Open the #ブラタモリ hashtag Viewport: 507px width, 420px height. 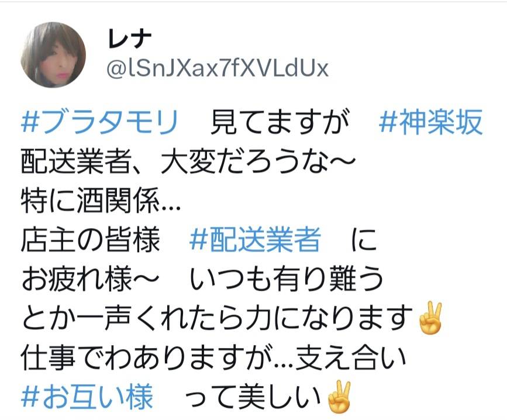pyautogui.click(x=99, y=122)
